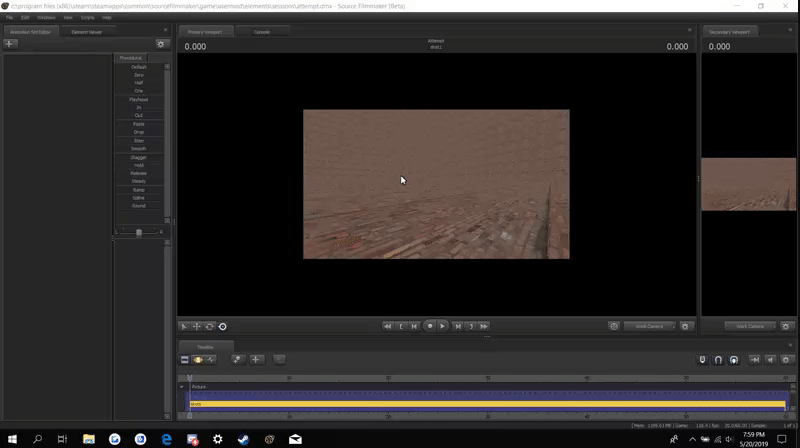Toggle the timeline mouse-icon mode button

point(703,360)
